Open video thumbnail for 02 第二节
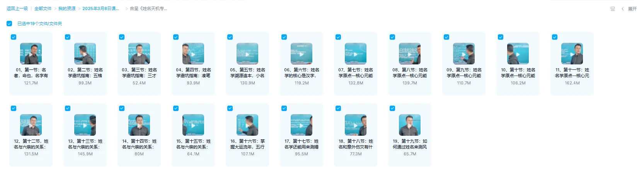644x187 pixels. pyautogui.click(x=85, y=54)
